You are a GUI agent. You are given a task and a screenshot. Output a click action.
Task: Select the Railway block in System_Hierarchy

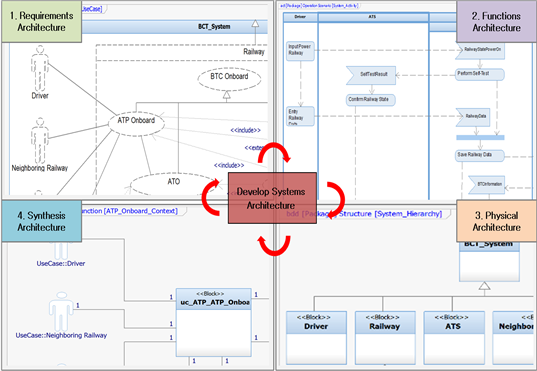tap(385, 337)
